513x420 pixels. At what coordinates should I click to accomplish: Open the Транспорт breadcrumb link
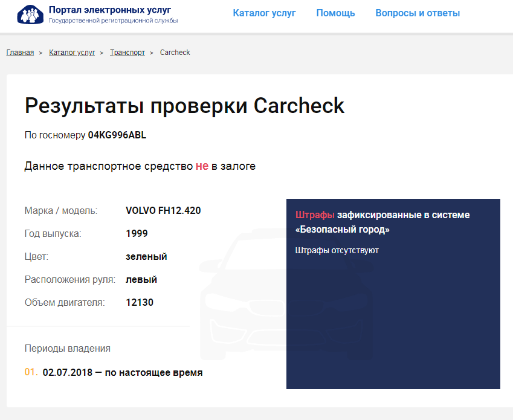[127, 53]
